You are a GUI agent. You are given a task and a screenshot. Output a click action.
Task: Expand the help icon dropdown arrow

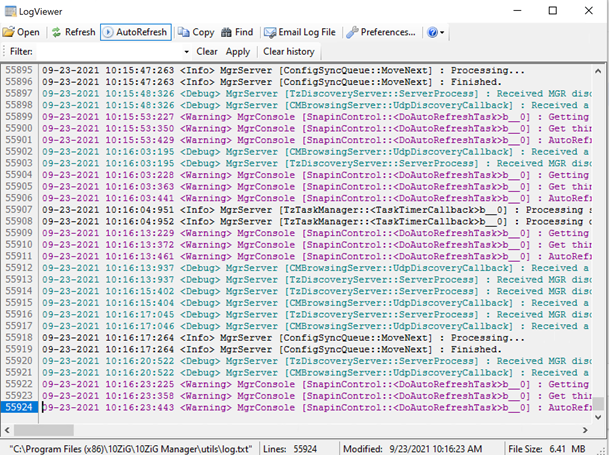(x=442, y=33)
